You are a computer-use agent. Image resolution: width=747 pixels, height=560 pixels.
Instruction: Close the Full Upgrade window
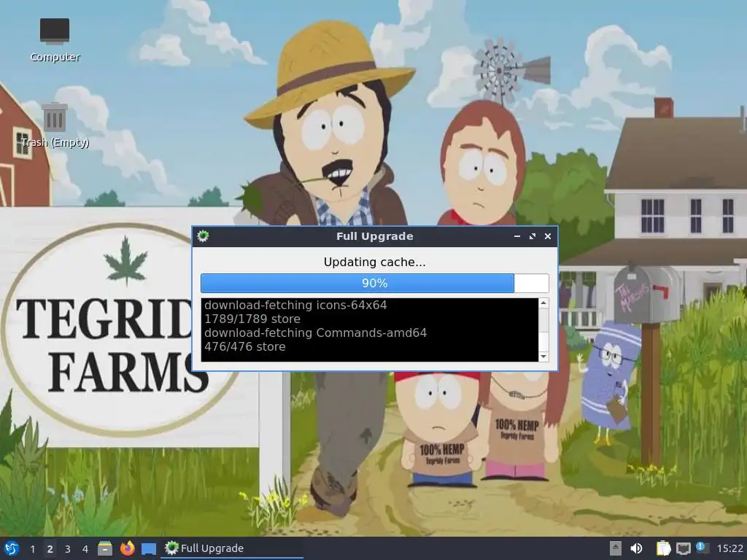(x=548, y=236)
